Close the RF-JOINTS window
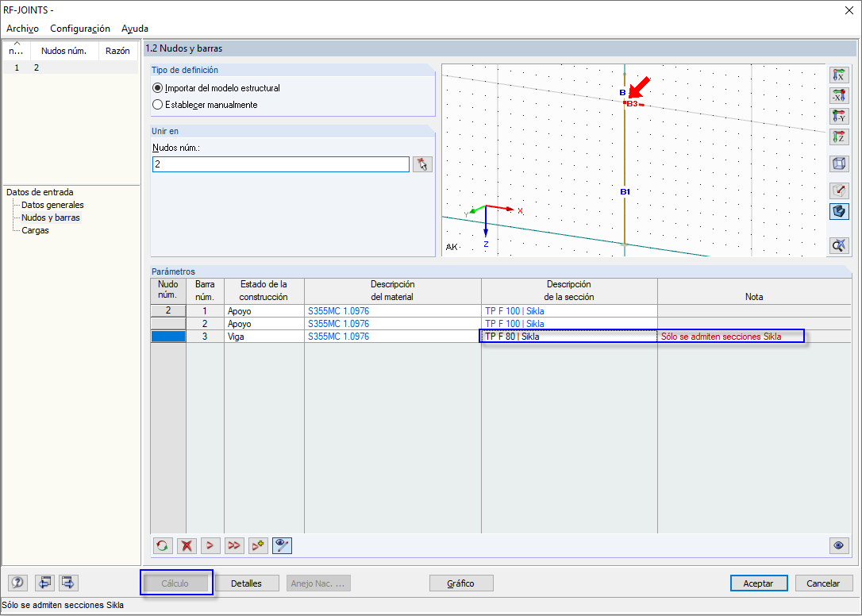Screen dimensions: 862x616 pos(849,10)
